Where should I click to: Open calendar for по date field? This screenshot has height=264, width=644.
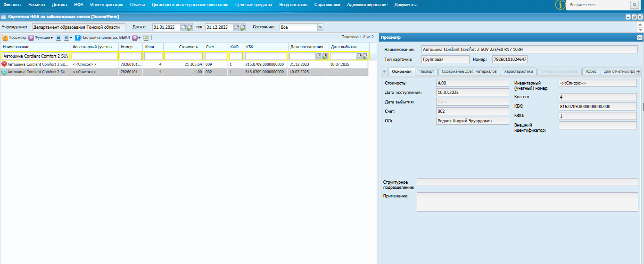(237, 27)
